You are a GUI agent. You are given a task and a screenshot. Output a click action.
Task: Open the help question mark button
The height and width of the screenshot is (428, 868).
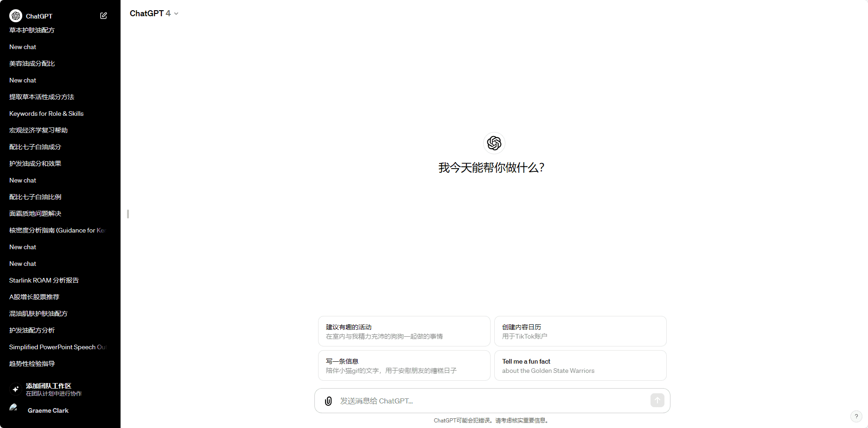(x=856, y=416)
